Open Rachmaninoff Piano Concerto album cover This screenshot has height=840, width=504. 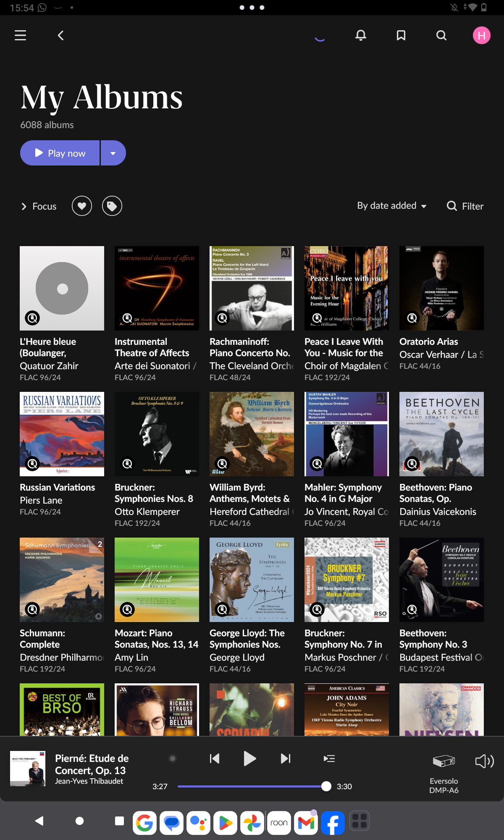(x=252, y=288)
